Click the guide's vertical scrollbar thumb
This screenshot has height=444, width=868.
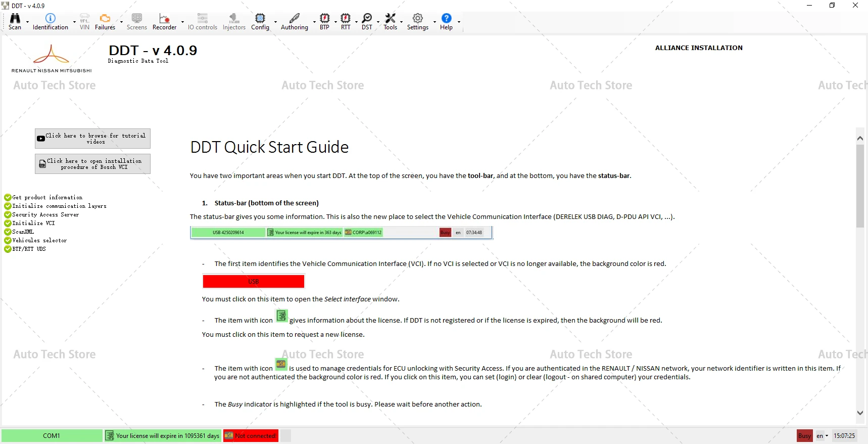point(860,186)
